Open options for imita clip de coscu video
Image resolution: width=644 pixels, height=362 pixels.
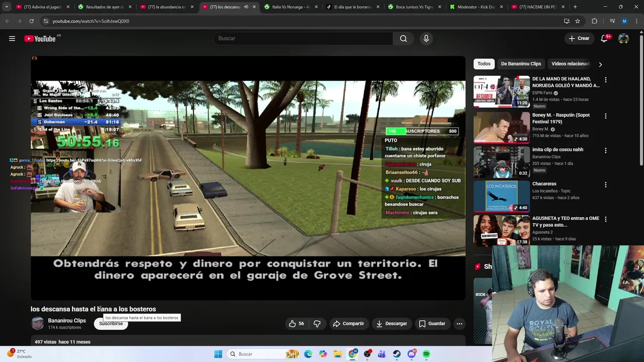606,151
